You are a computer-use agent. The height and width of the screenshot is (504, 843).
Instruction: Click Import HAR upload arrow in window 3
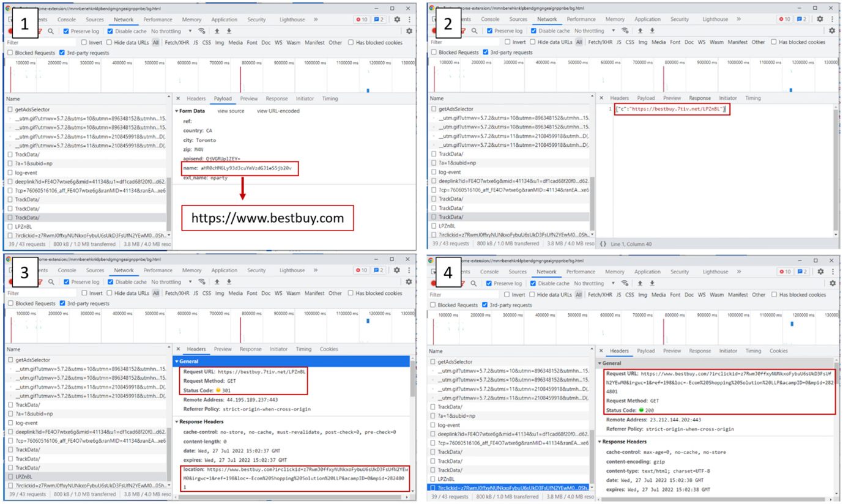(x=217, y=282)
